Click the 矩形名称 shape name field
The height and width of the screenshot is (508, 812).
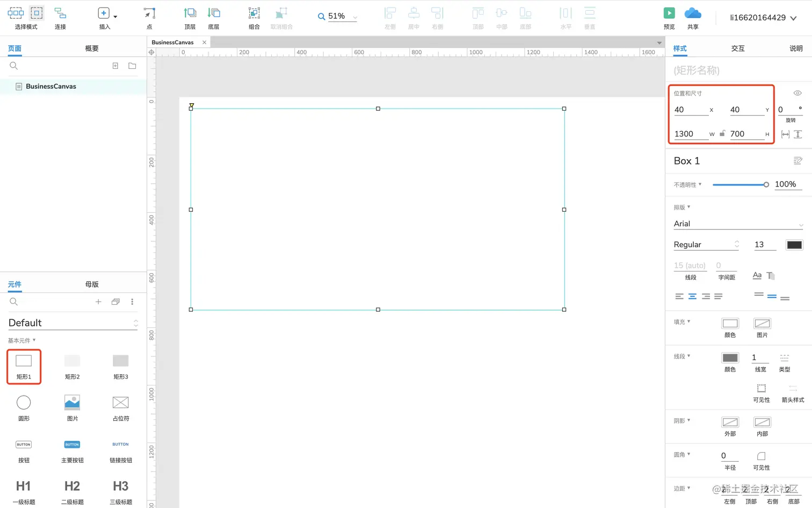(x=738, y=70)
